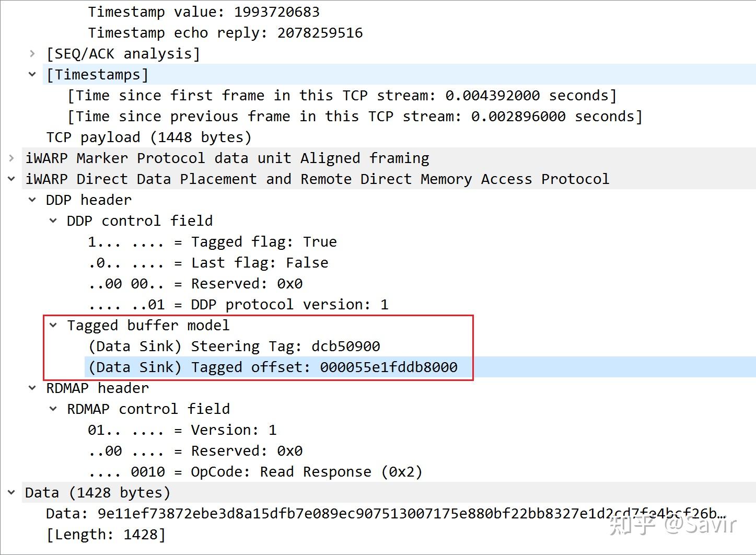Collapse the Timestamps section
Screen dimensions: 756x555
coord(32,75)
